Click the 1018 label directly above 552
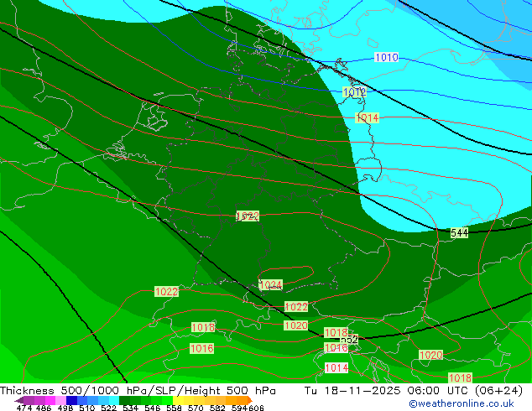532x411 pixels. [336, 332]
